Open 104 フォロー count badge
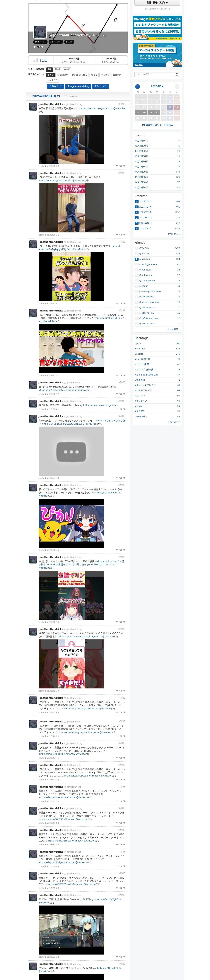 pos(40,42)
